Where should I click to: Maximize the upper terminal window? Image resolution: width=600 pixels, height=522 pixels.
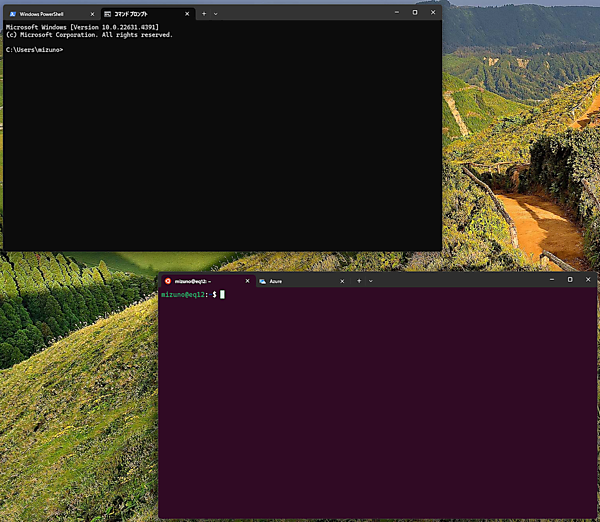[x=415, y=12]
